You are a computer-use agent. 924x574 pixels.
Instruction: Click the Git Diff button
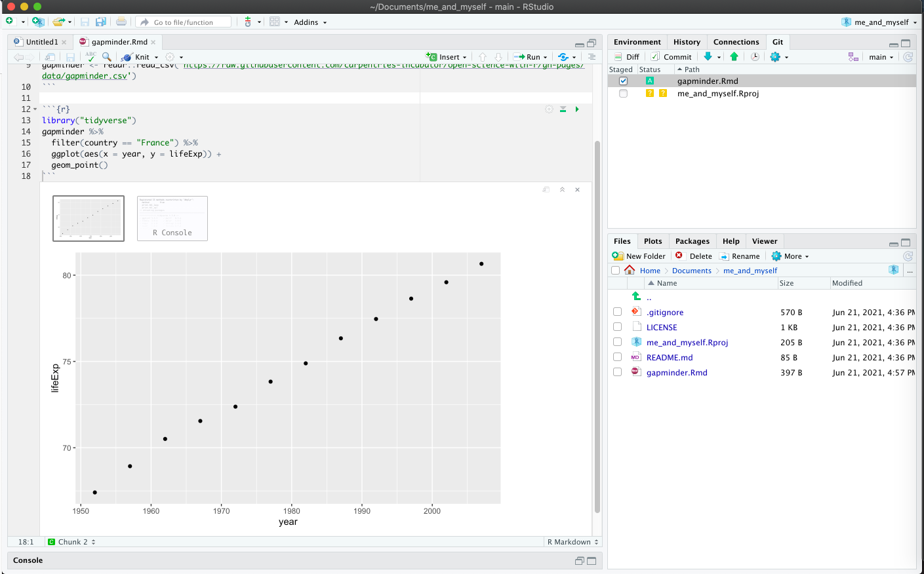[626, 57]
